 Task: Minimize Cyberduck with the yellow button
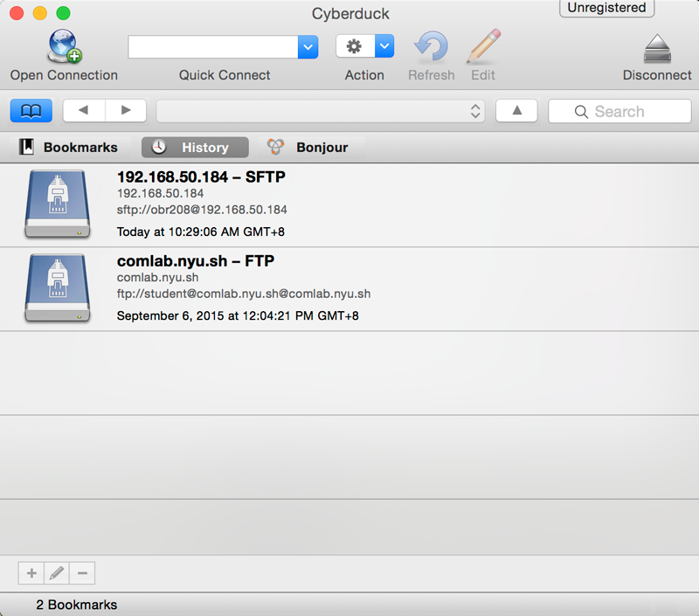40,13
